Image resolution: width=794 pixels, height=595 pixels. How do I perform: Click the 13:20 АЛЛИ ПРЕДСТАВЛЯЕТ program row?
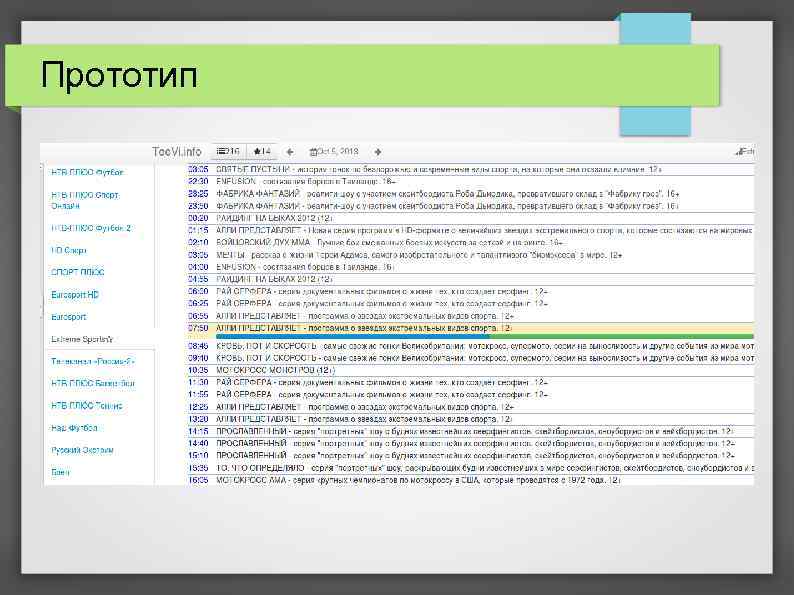click(470, 419)
